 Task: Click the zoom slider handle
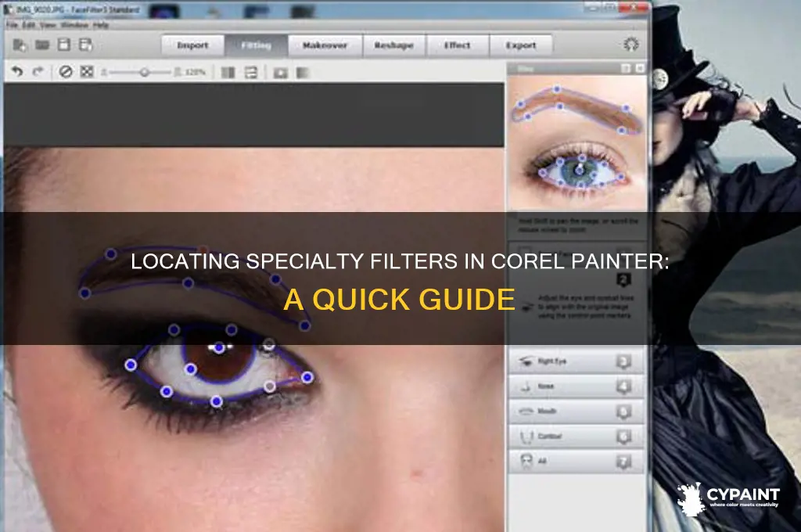144,73
